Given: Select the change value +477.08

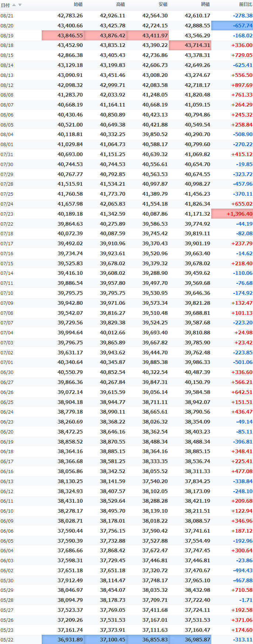Looking at the screenshot, I should (x=242, y=471).
